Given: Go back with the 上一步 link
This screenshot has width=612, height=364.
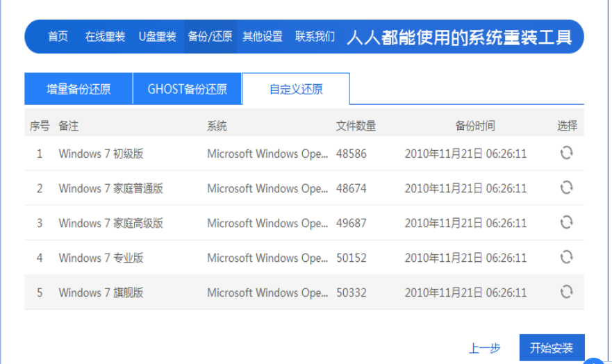Looking at the screenshot, I should pos(484,348).
